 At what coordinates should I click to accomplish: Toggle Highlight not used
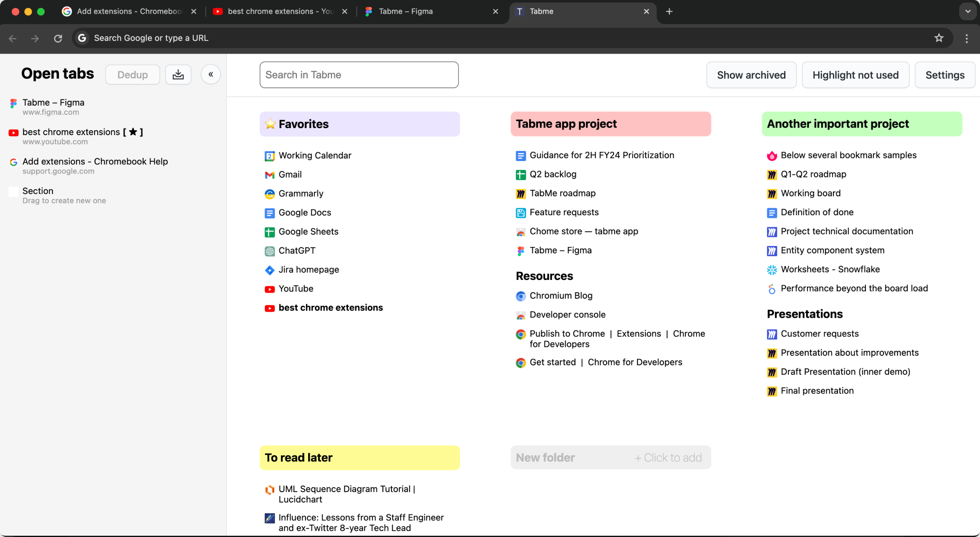(x=855, y=75)
